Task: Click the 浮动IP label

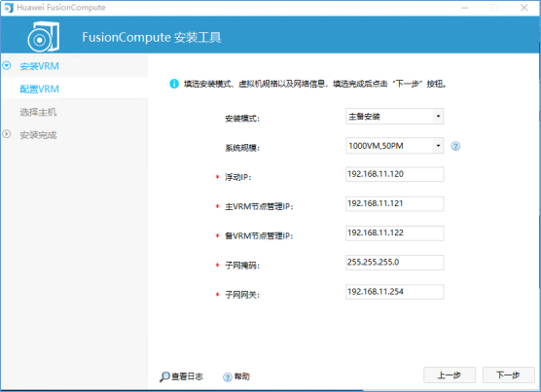Action: point(238,177)
